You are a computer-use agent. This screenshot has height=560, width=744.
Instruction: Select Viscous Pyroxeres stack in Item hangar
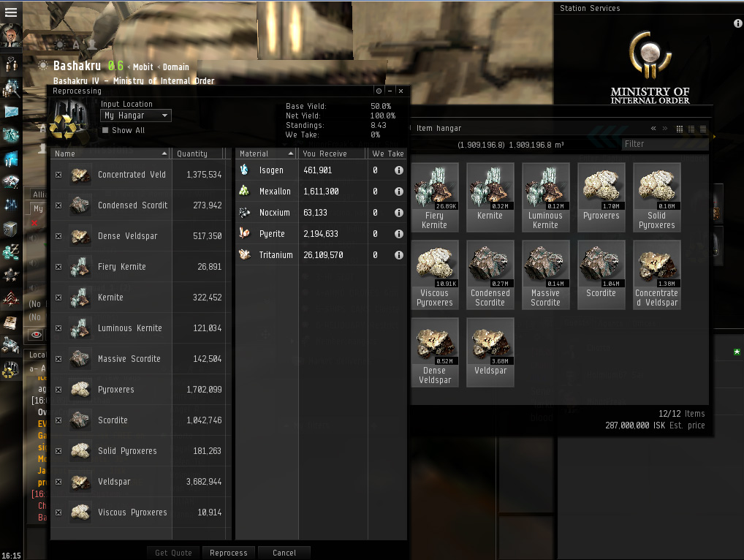(435, 275)
